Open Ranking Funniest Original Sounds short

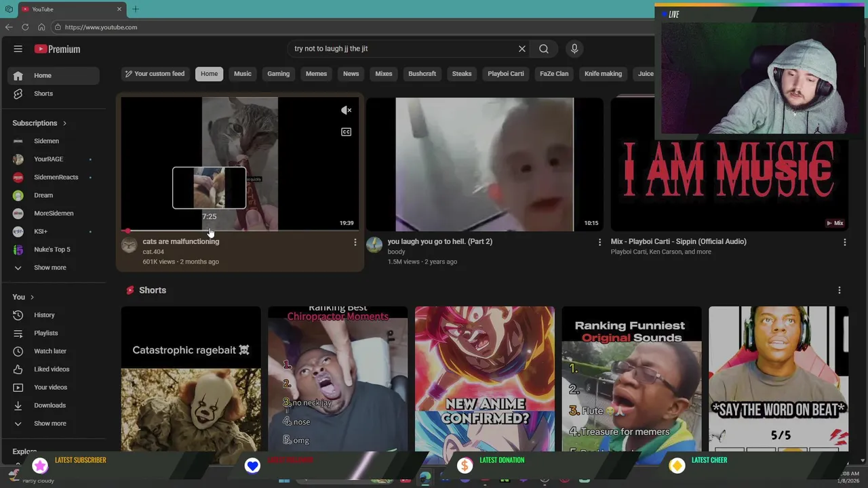click(631, 378)
